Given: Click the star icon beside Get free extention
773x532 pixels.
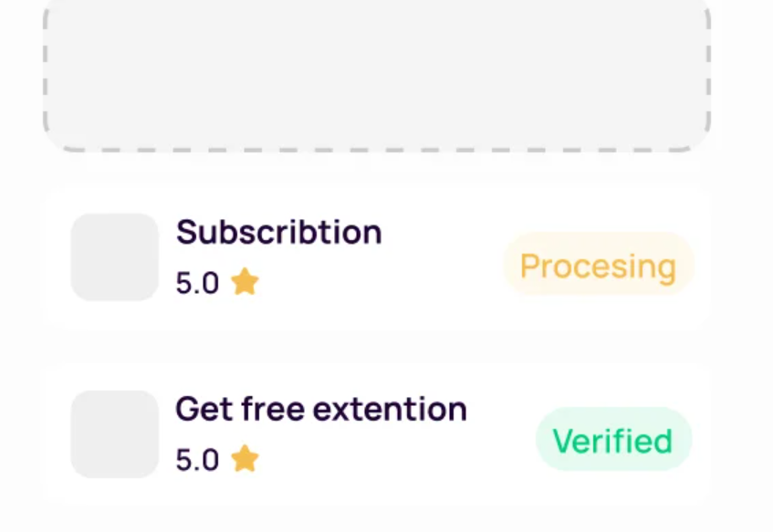Looking at the screenshot, I should pyautogui.click(x=245, y=459).
